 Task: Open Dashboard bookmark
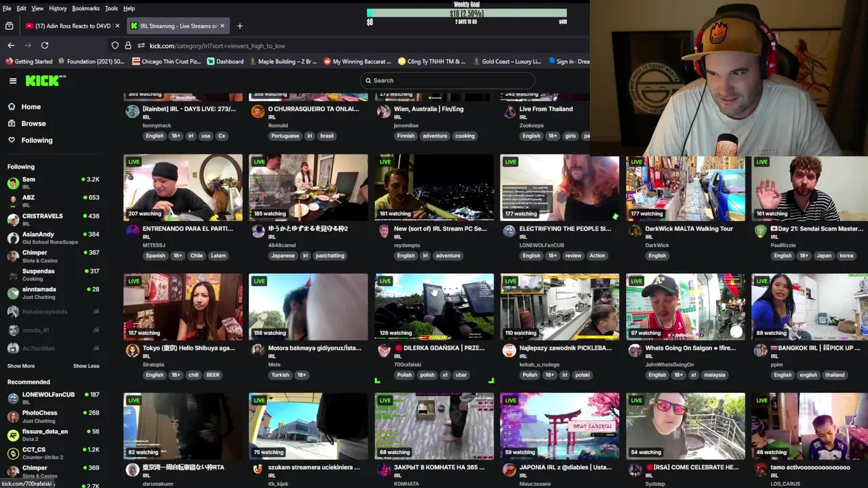(x=225, y=62)
